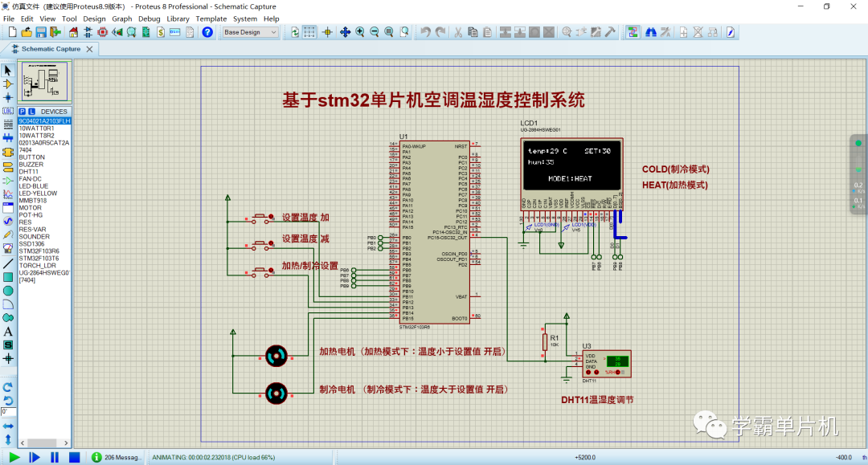Stop the simulation
The height and width of the screenshot is (465, 868).
(74, 457)
